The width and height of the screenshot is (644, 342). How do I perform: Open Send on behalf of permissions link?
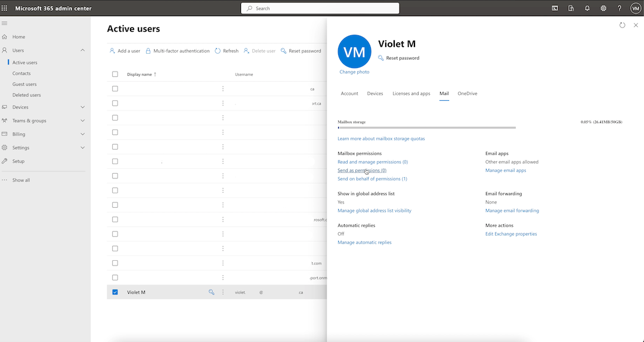coord(372,179)
